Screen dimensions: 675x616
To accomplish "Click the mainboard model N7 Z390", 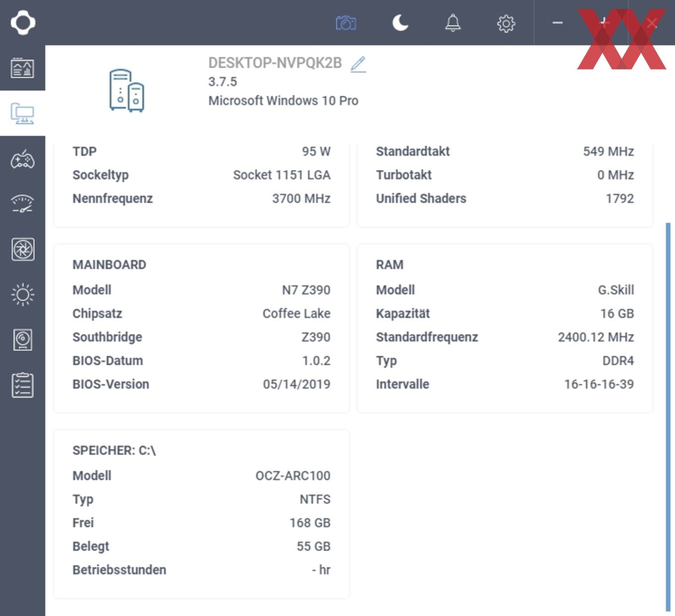I will pyautogui.click(x=306, y=290).
